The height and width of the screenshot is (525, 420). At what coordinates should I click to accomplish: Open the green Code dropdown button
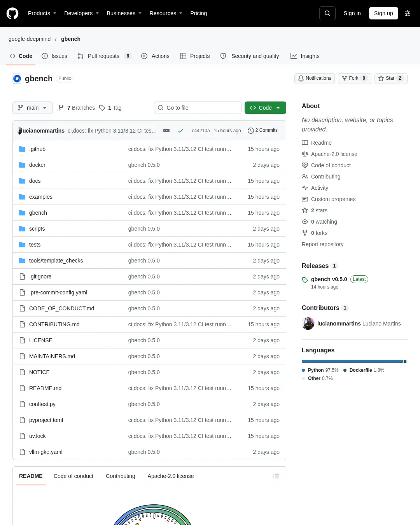tap(265, 108)
